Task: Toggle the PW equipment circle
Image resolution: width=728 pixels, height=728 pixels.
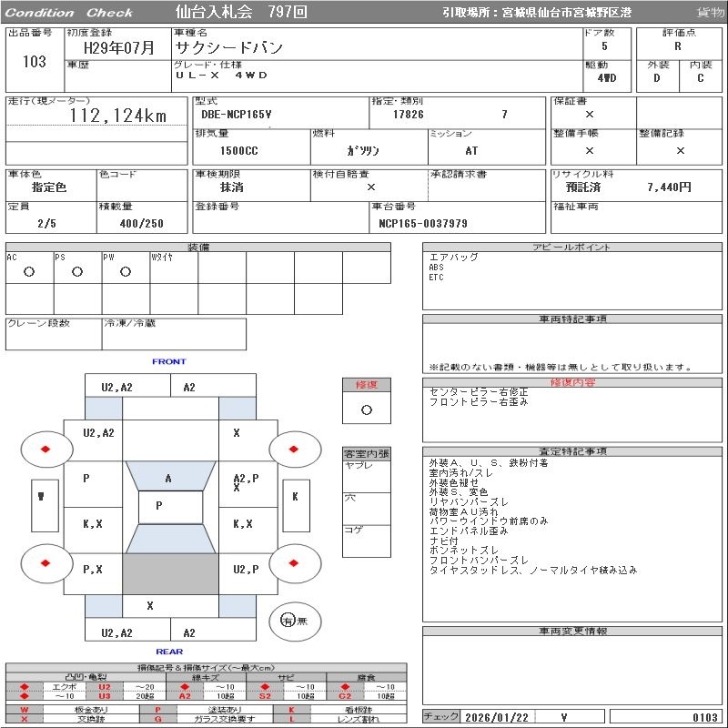Action: click(126, 271)
